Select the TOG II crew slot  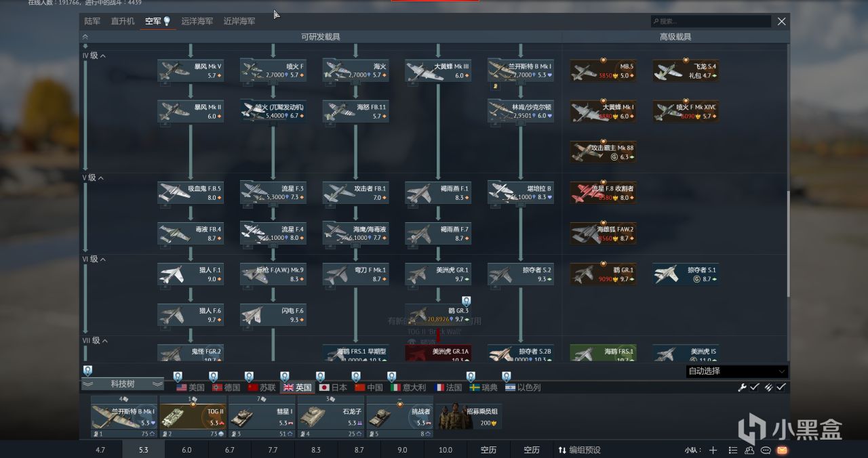pos(193,417)
